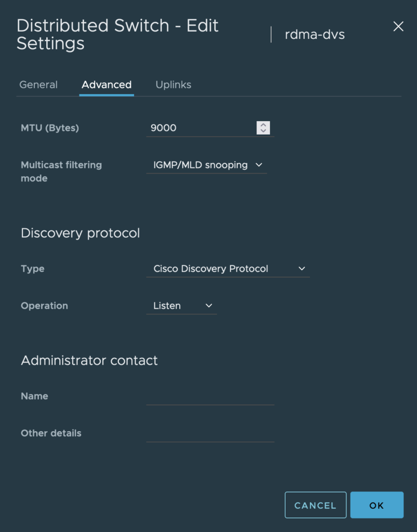This screenshot has height=532, width=417.
Task: Click the Multicast filtering mode label
Action: [61, 171]
